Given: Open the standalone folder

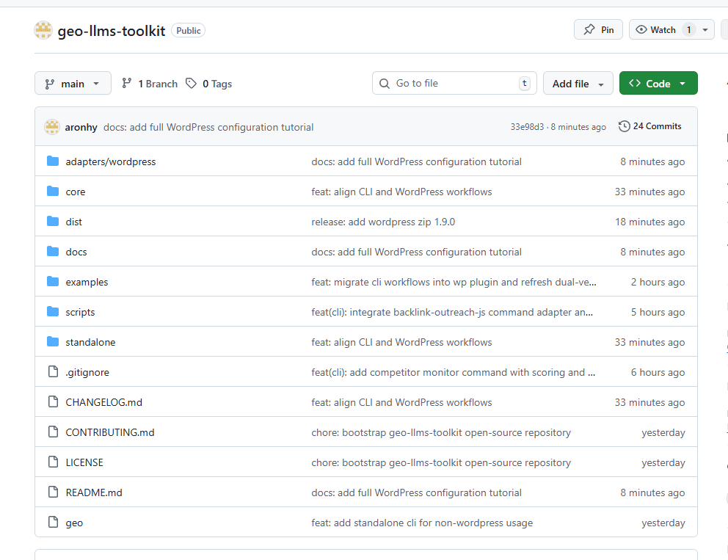Looking at the screenshot, I should tap(90, 342).
